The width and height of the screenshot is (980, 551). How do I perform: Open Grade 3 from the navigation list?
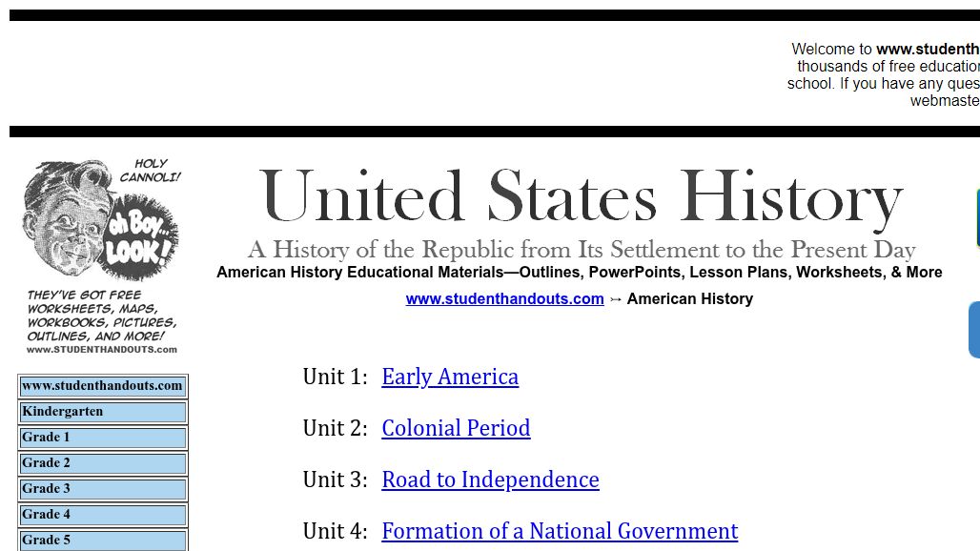pyautogui.click(x=102, y=488)
